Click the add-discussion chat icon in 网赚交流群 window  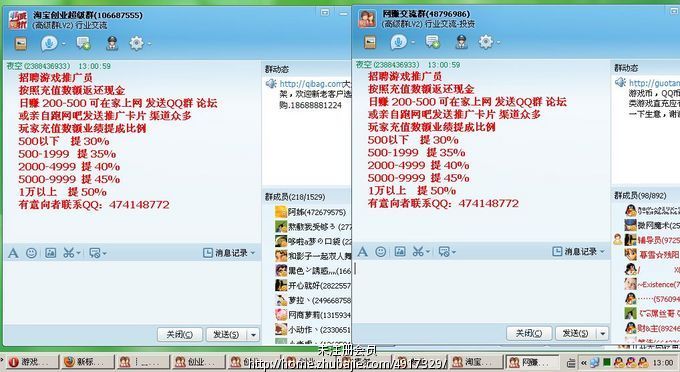pyautogui.click(x=433, y=42)
